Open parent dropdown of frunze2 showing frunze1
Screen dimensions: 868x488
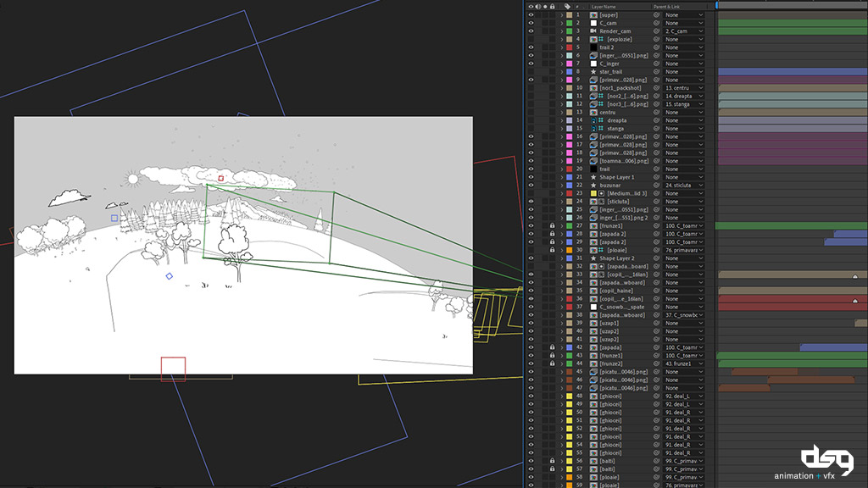coord(684,363)
